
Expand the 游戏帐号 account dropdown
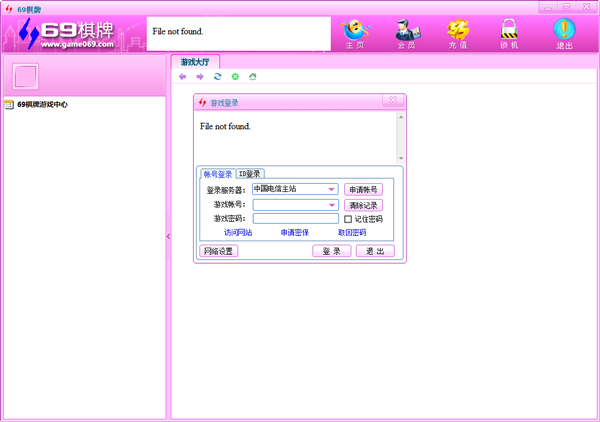click(x=332, y=205)
